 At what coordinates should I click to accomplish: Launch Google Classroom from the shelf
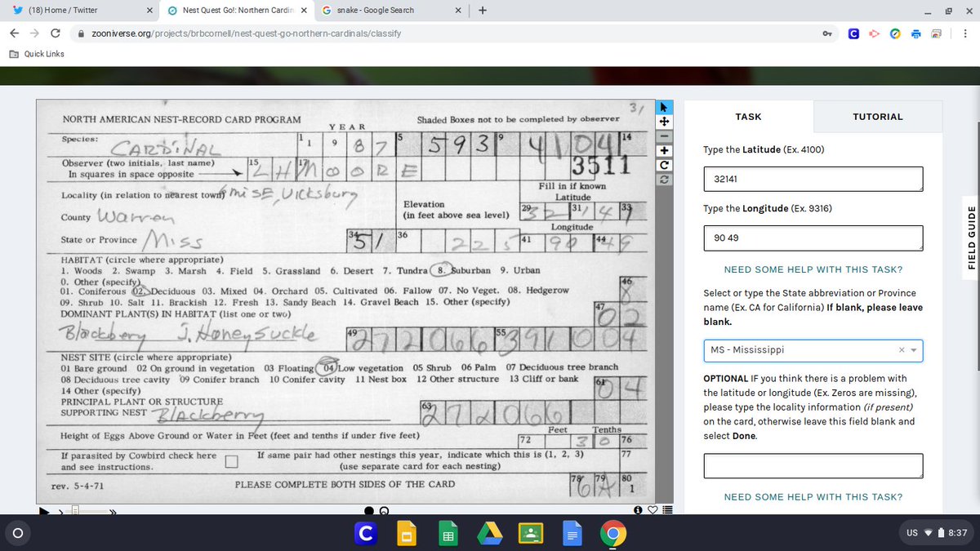[531, 534]
